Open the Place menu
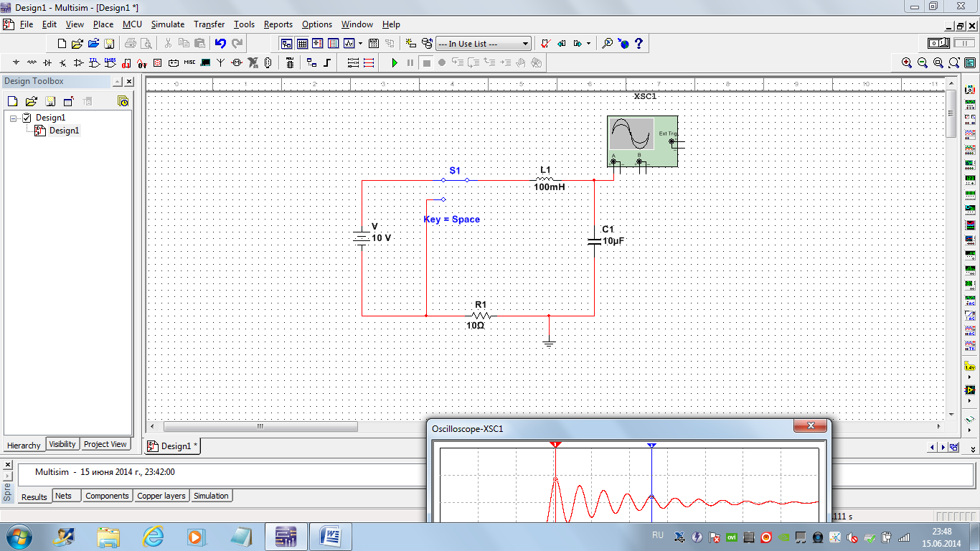This screenshot has height=551, width=980. pyautogui.click(x=103, y=24)
